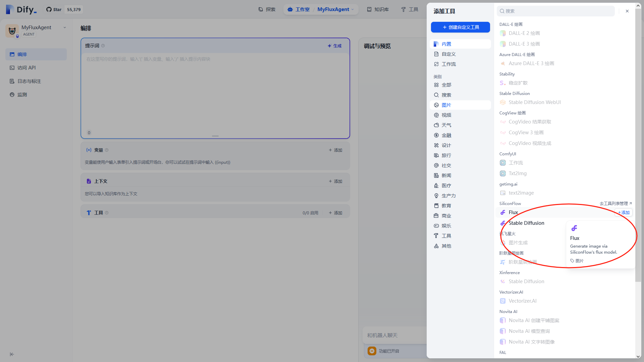Choose the 搜索 category
The height and width of the screenshot is (362, 644).
click(x=460, y=95)
